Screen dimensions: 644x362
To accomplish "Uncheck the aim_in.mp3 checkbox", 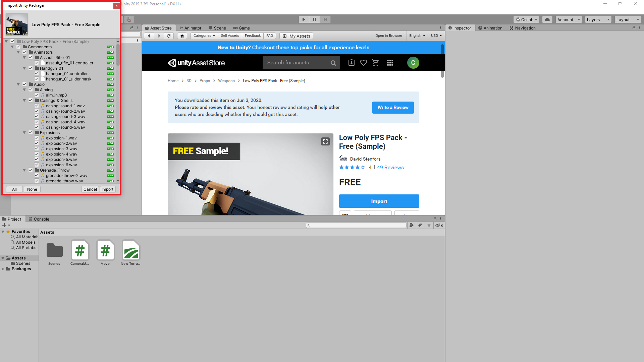I will coord(37,95).
